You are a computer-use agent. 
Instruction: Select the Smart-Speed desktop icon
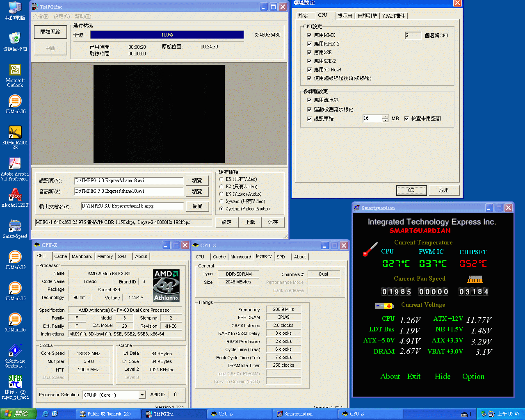tap(15, 229)
